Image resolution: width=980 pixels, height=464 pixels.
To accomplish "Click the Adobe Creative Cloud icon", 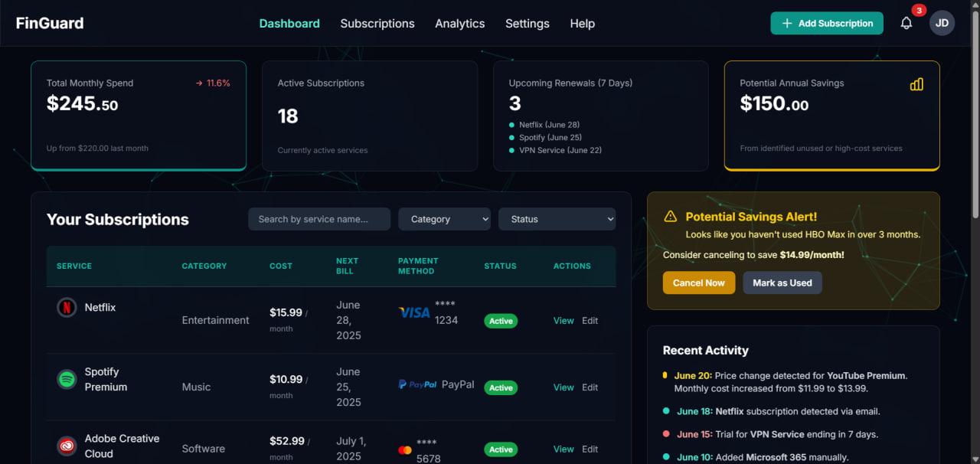I will 67,446.
